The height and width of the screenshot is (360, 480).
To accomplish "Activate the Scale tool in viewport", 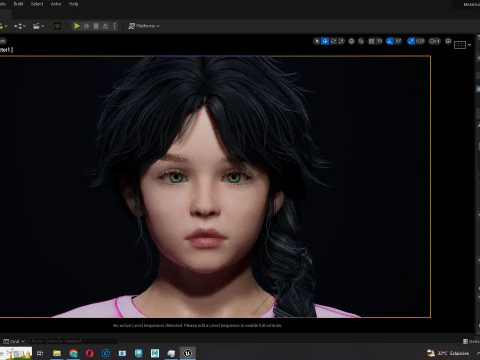I will [341, 41].
